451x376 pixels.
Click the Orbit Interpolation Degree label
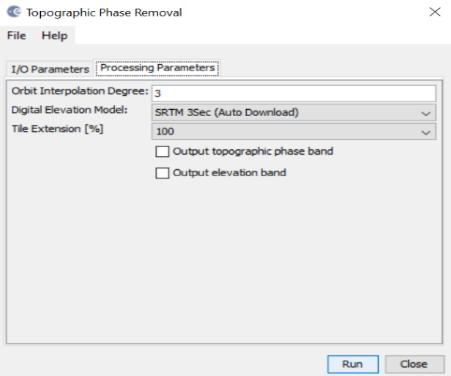pyautogui.click(x=80, y=91)
